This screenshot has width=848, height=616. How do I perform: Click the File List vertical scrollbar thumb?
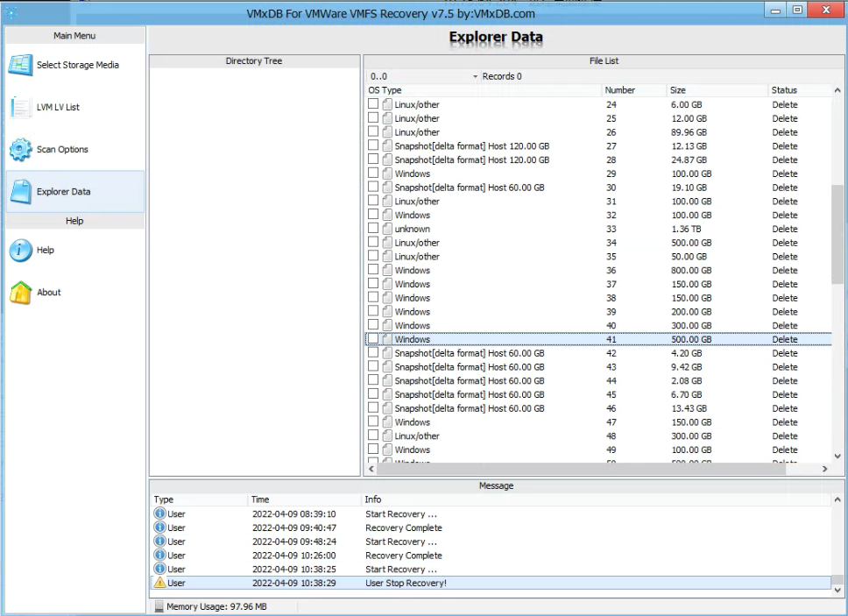(837, 234)
